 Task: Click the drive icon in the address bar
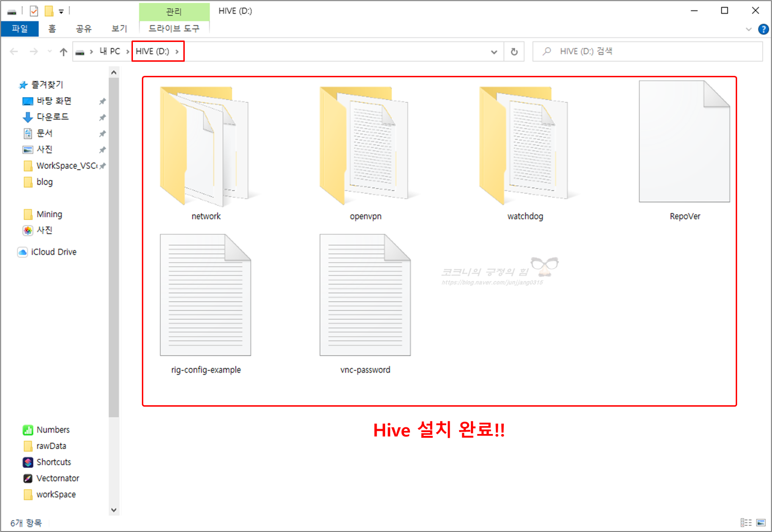[80, 52]
